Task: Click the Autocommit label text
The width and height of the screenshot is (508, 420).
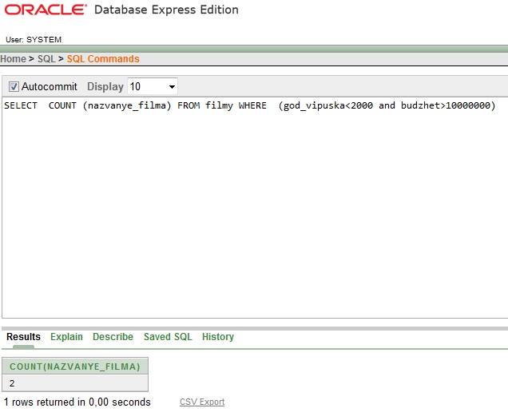Action: [x=50, y=87]
